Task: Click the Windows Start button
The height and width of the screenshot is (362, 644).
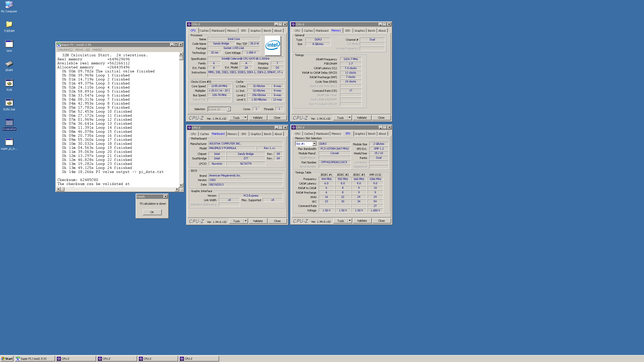Action: click(x=7, y=359)
